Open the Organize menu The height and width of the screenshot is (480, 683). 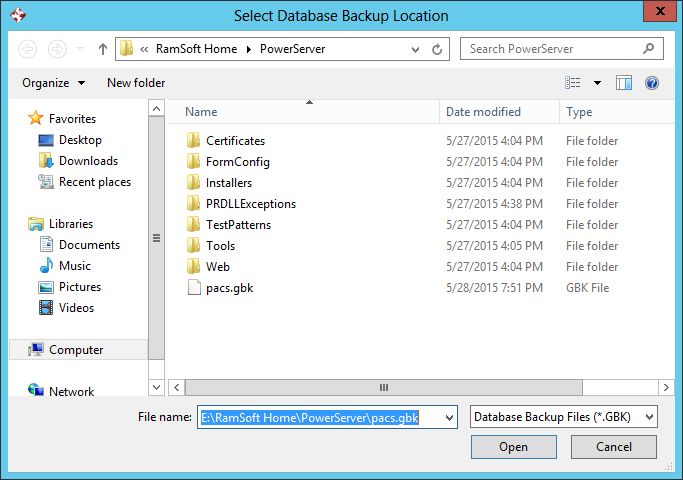[x=53, y=83]
